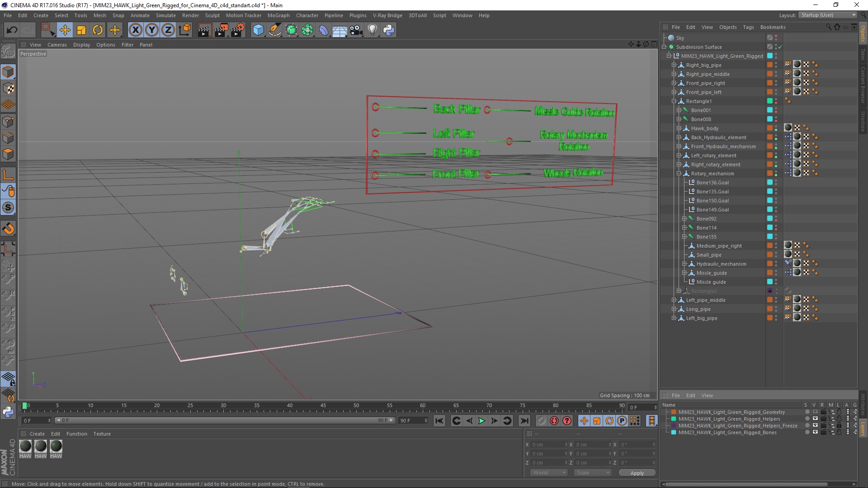
Task: Click the orange magnet tool icon
Action: pos(8,229)
